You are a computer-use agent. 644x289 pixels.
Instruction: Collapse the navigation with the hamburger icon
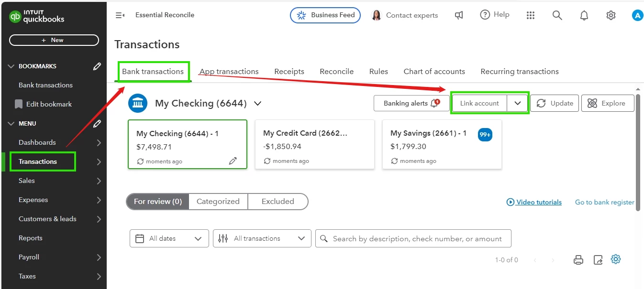coord(120,15)
